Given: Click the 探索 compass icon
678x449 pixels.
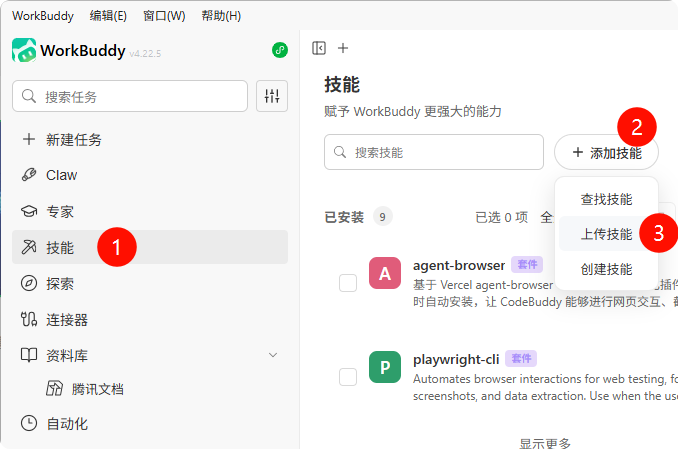Looking at the screenshot, I should coord(29,283).
